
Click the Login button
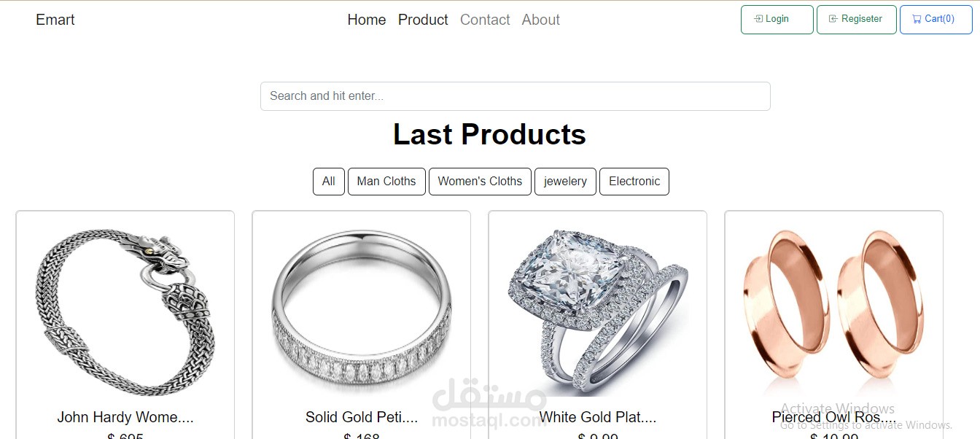point(777,20)
